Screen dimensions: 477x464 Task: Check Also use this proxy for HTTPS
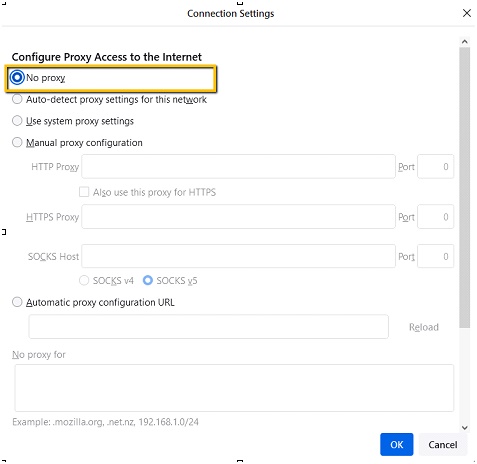[84, 192]
